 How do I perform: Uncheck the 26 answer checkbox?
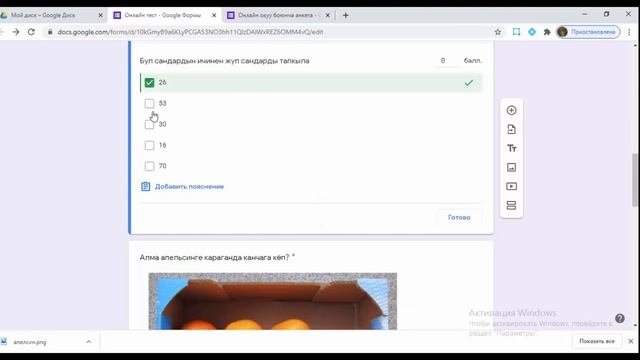pyautogui.click(x=149, y=82)
